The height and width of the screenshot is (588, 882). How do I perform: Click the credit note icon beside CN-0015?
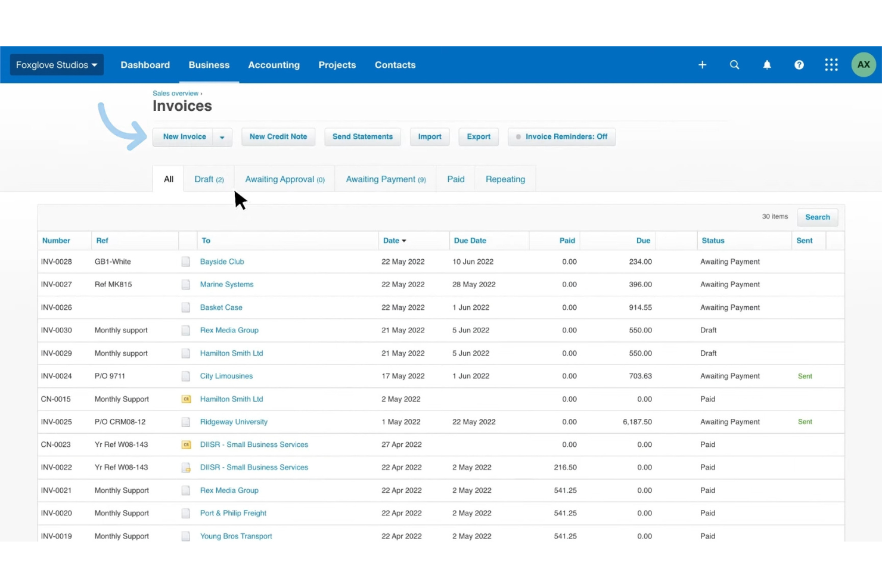(x=186, y=399)
